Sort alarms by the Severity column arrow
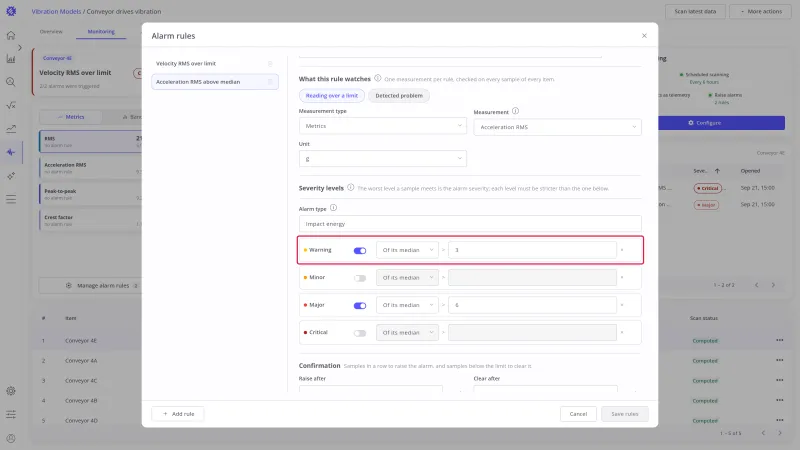The width and height of the screenshot is (800, 450). click(717, 171)
